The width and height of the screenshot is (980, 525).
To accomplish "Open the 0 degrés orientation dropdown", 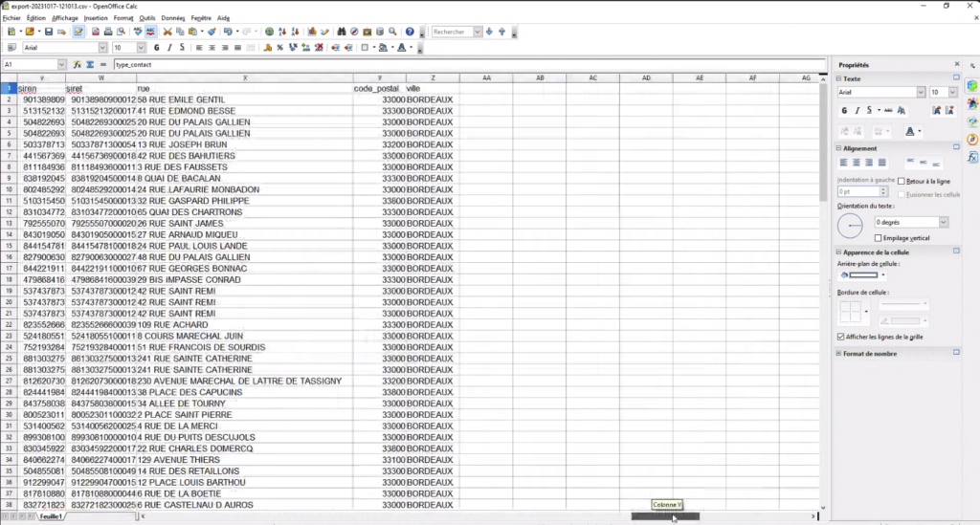I will (944, 222).
